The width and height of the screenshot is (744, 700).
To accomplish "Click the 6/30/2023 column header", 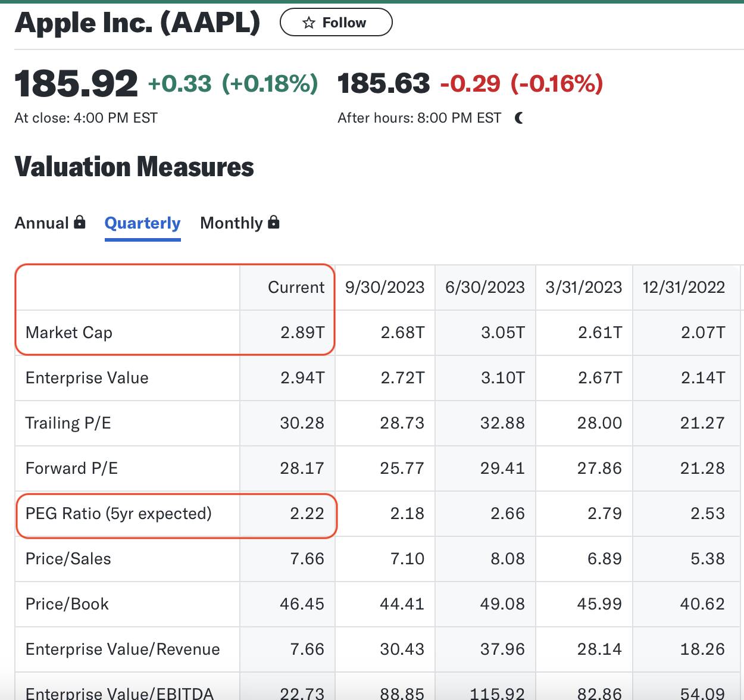I will click(485, 287).
